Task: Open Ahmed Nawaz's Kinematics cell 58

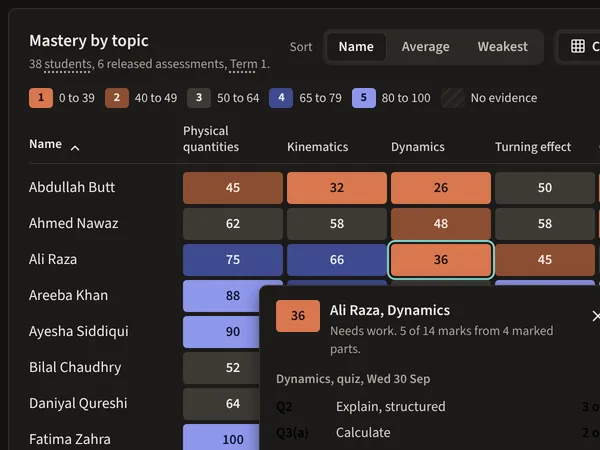Action: (337, 224)
